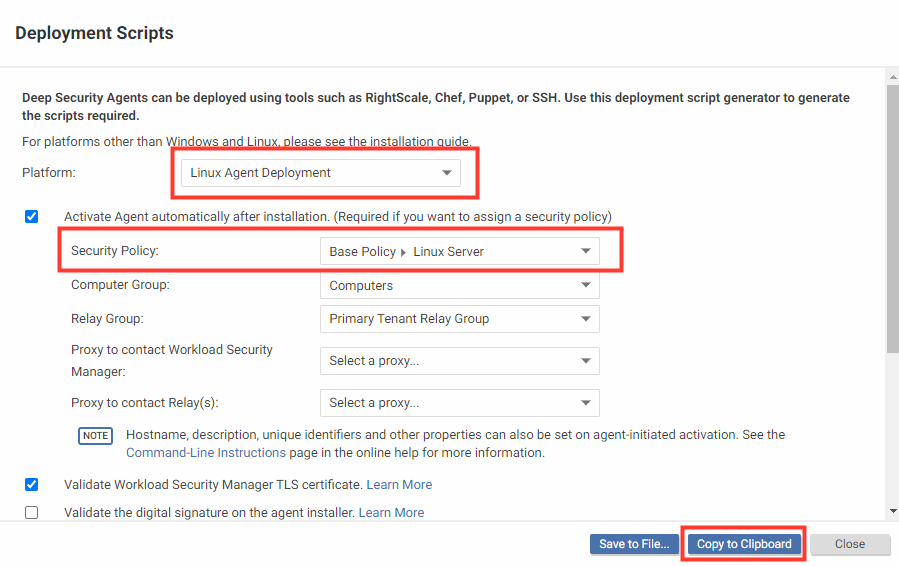Open the Command-Line Instructions link
The image size is (899, 566).
tap(206, 452)
